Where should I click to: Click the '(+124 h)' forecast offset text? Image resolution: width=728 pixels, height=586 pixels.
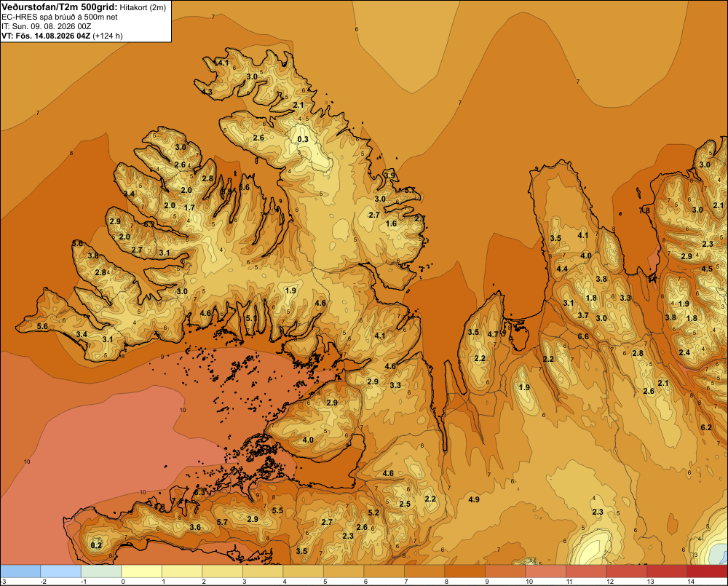click(x=108, y=36)
